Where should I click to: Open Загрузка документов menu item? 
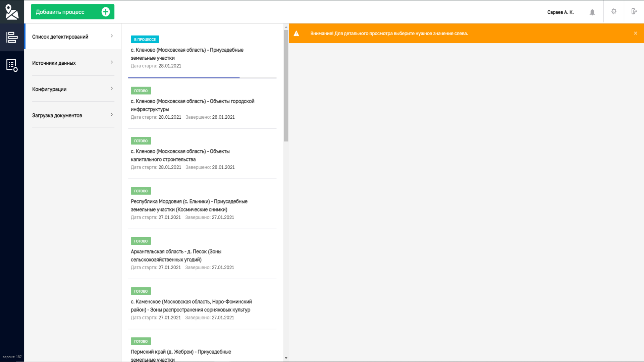coord(73,115)
